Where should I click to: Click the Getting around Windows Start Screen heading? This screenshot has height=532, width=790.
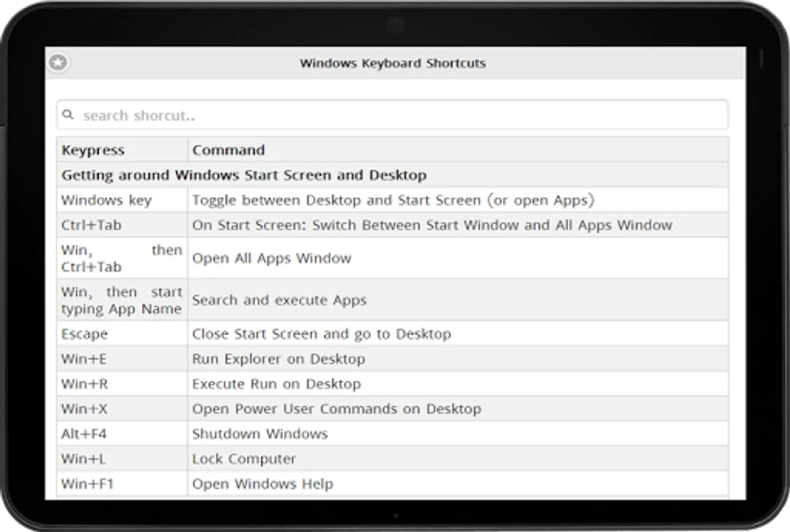[393, 175]
